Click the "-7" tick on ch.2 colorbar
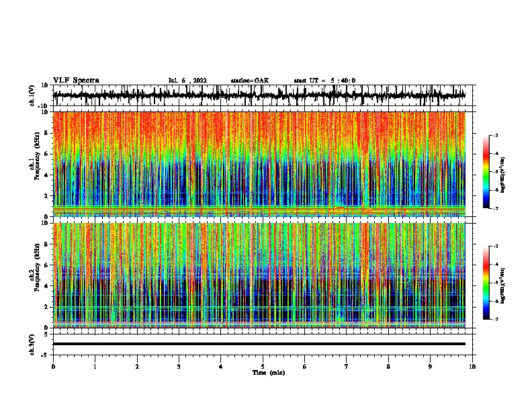The height and width of the screenshot is (411, 532). pyautogui.click(x=495, y=320)
